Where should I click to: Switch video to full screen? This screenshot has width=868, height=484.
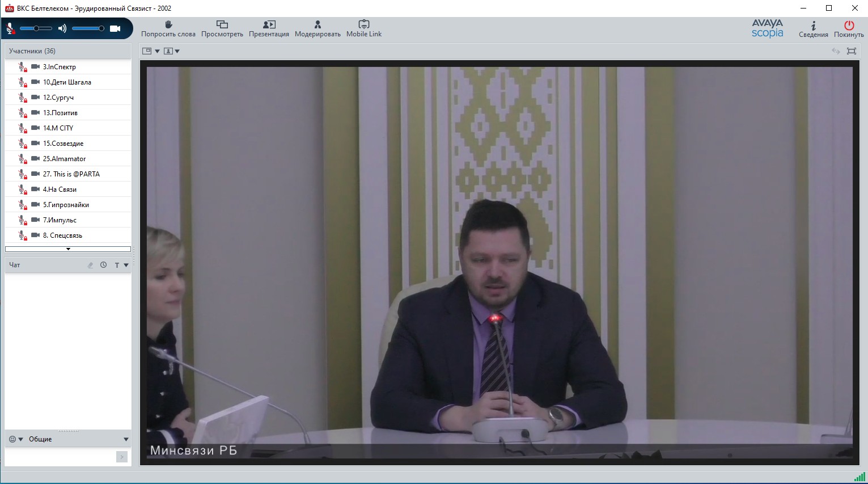851,51
